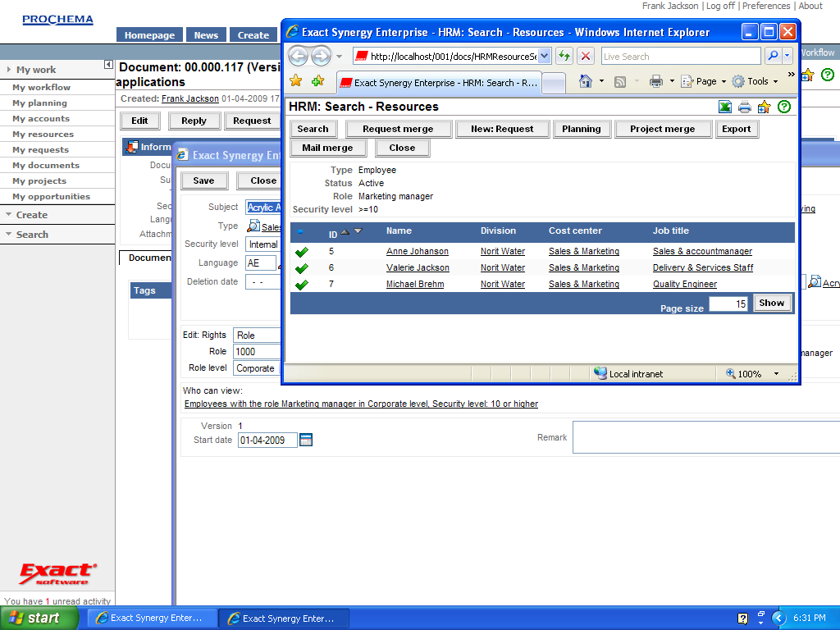Viewport: 840px width, 630px height.
Task: Open the search provider dropdown
Action: point(787,56)
